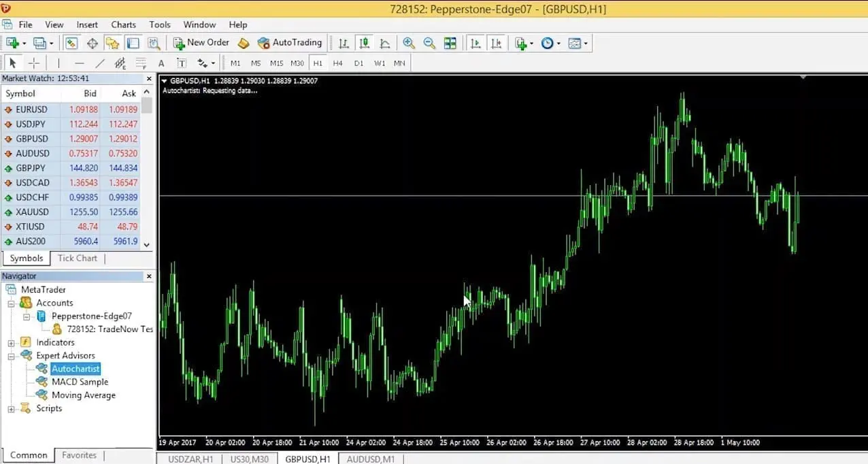Switch to the Tick Chart tab
The height and width of the screenshot is (464, 868).
pyautogui.click(x=77, y=258)
